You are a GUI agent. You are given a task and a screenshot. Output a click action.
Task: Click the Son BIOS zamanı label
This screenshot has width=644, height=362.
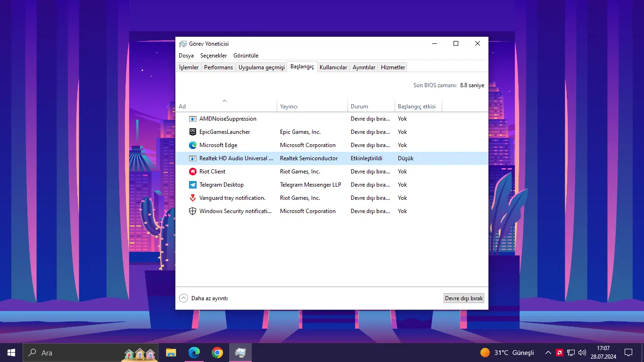(x=435, y=85)
